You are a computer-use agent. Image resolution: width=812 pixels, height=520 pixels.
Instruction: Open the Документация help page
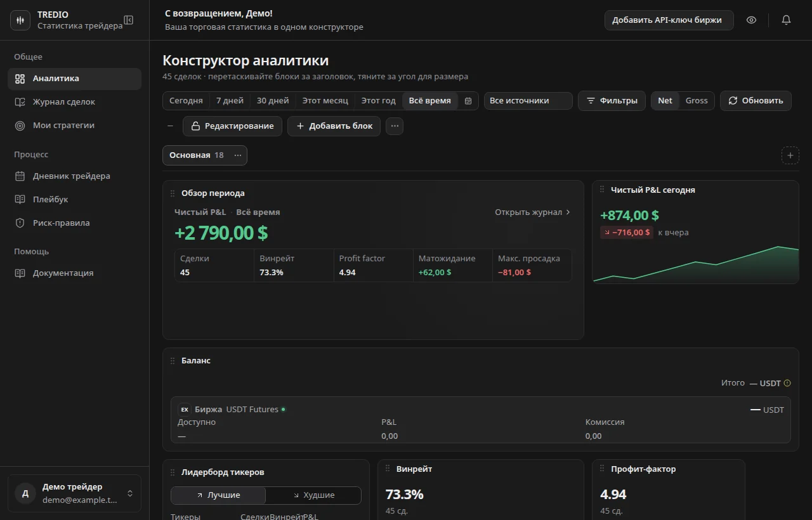point(74,273)
